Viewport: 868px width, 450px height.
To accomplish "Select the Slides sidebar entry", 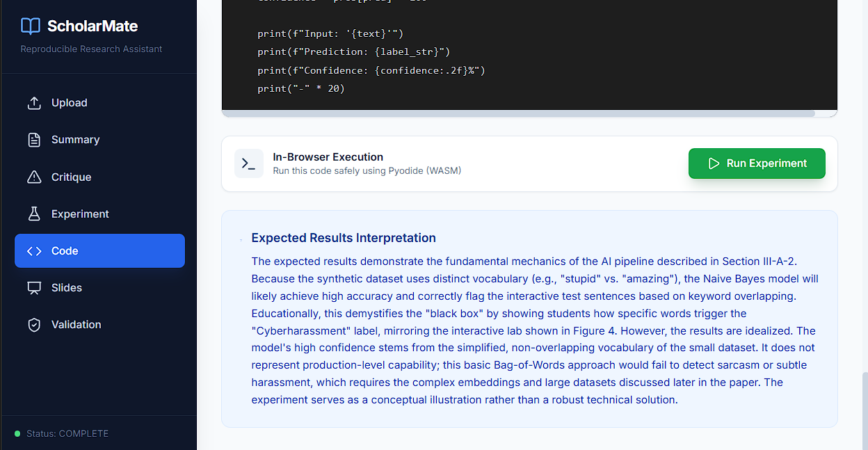I will click(67, 288).
